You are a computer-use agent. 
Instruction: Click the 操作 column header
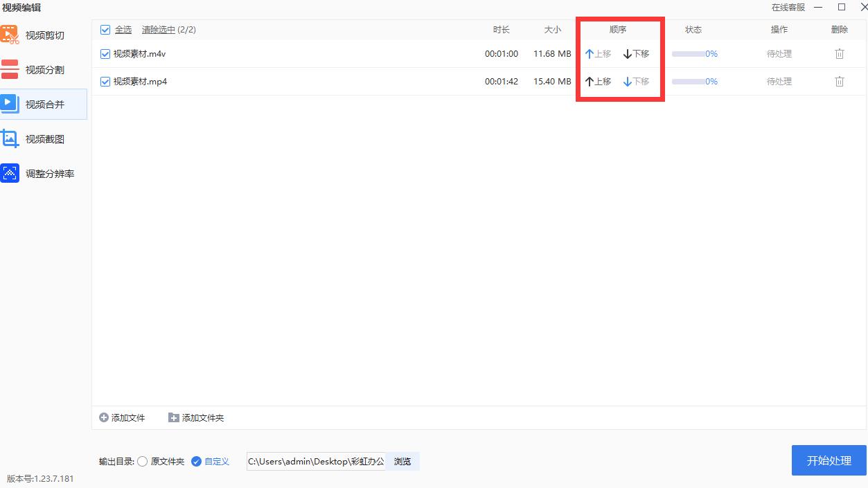tap(779, 30)
